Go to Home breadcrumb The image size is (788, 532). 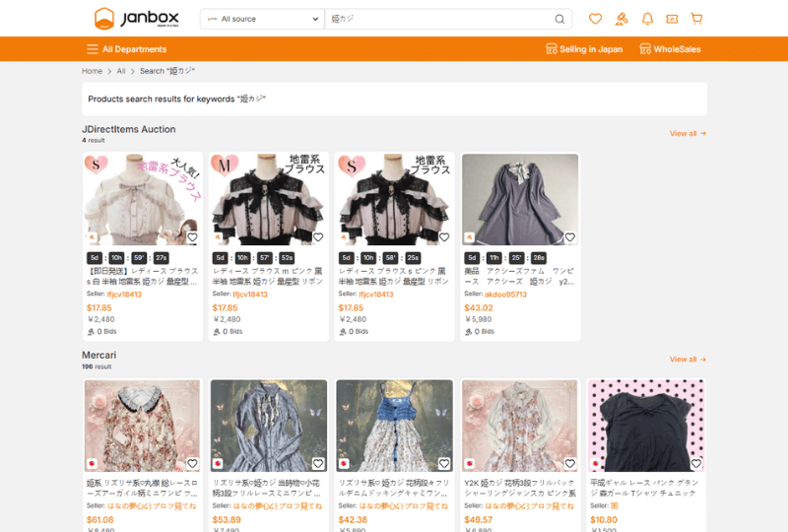[92, 71]
